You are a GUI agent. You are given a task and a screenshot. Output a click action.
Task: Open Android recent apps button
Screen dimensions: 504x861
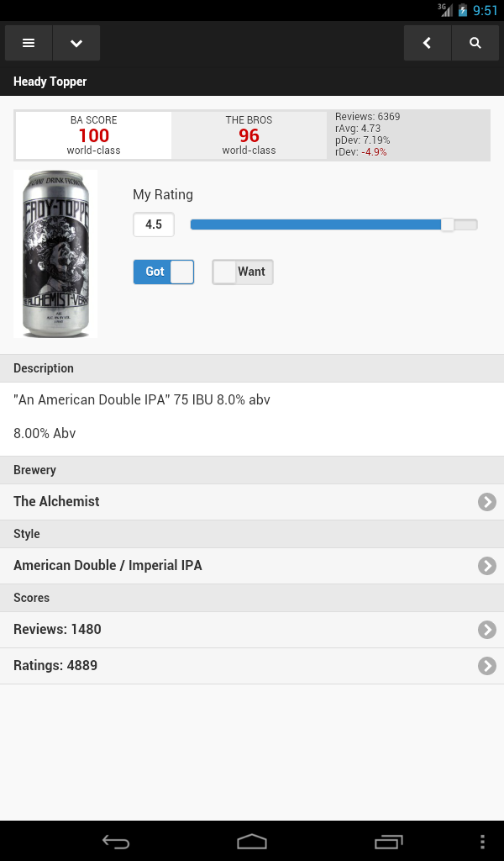pos(388,842)
